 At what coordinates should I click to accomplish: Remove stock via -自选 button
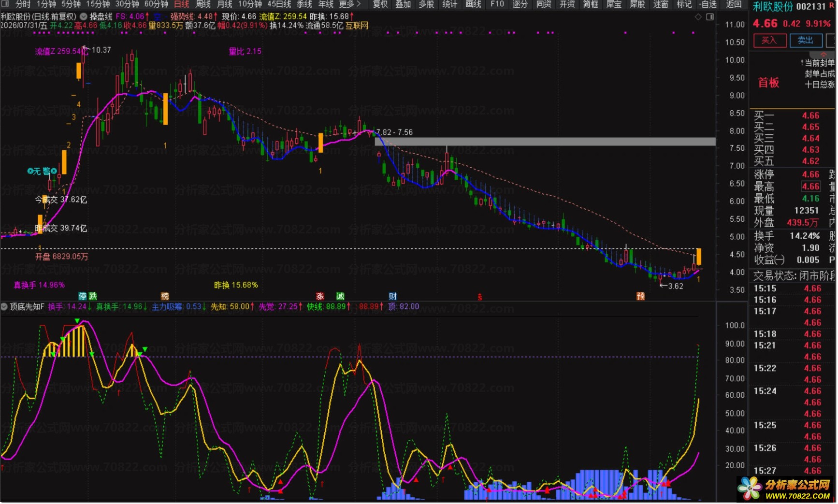click(708, 4)
